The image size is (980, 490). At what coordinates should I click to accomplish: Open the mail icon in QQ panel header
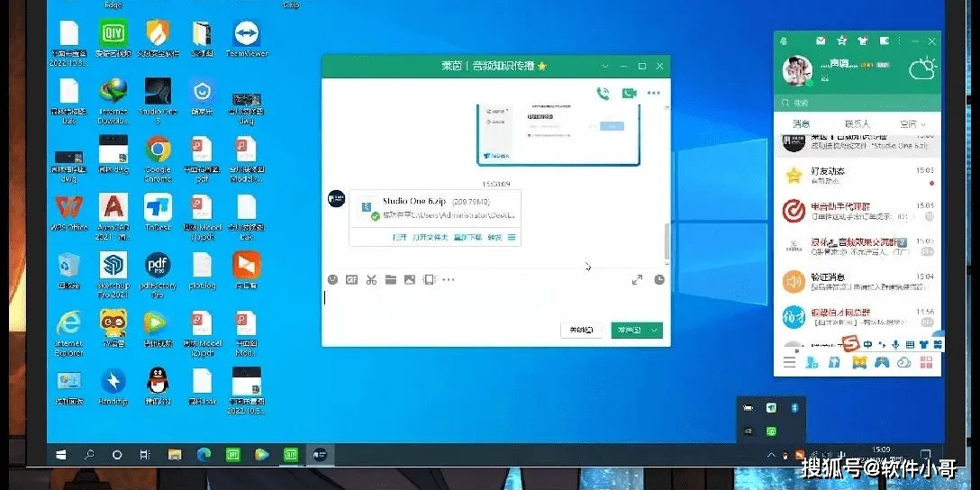pos(821,41)
